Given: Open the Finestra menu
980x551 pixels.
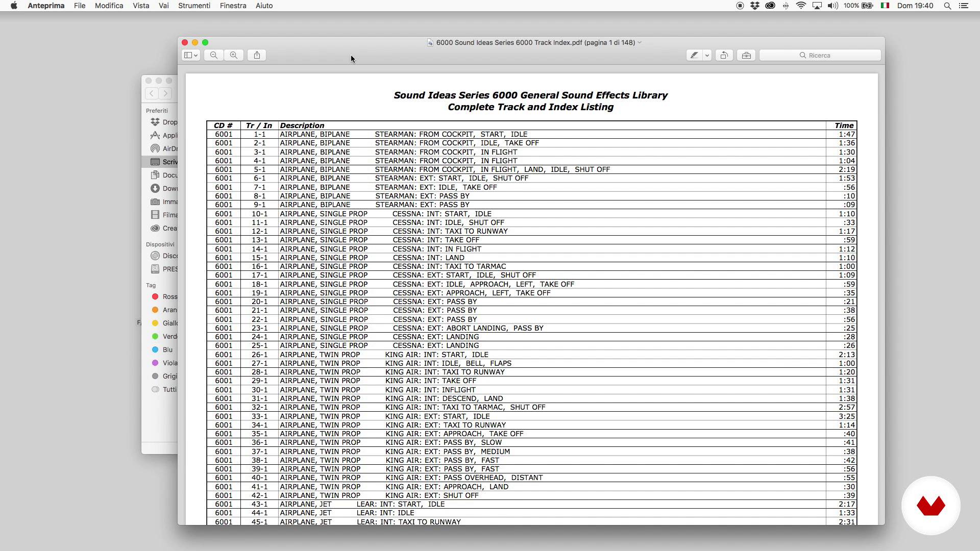Looking at the screenshot, I should pos(233,6).
